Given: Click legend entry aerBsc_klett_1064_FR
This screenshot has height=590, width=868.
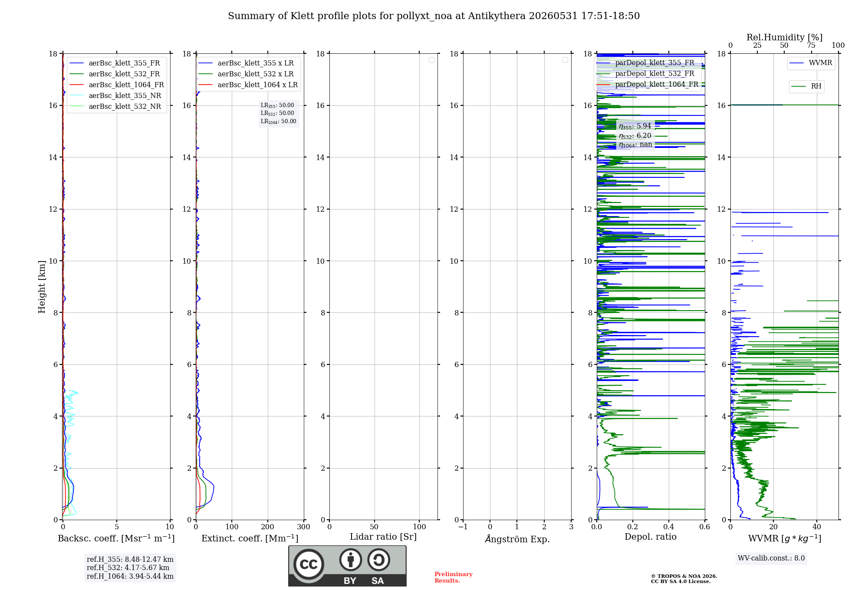Looking at the screenshot, I should click(116, 85).
